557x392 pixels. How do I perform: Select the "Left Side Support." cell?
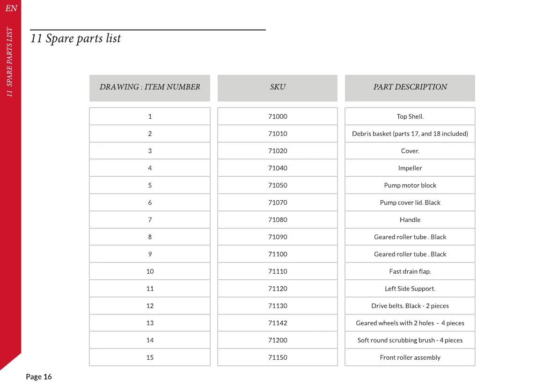(x=410, y=289)
